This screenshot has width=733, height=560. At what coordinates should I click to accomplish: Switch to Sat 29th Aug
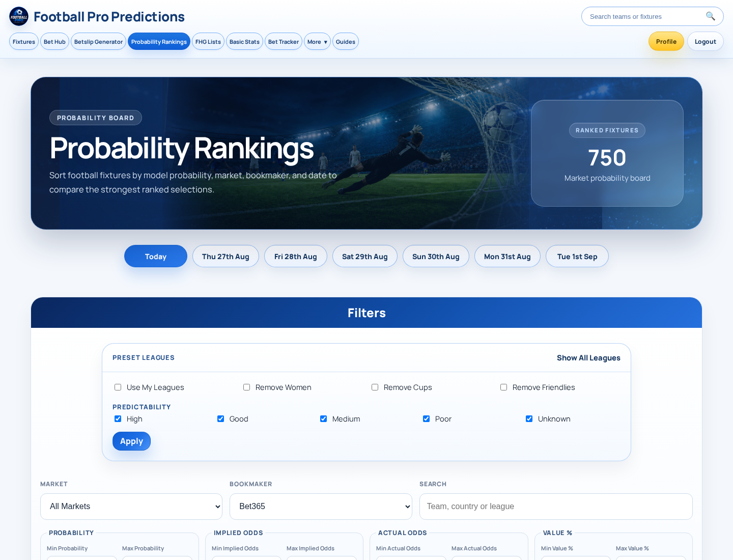pos(365,256)
